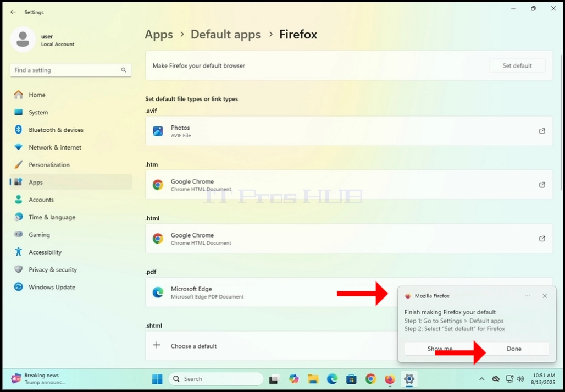Open System settings
565x392 pixels.
(71, 112)
